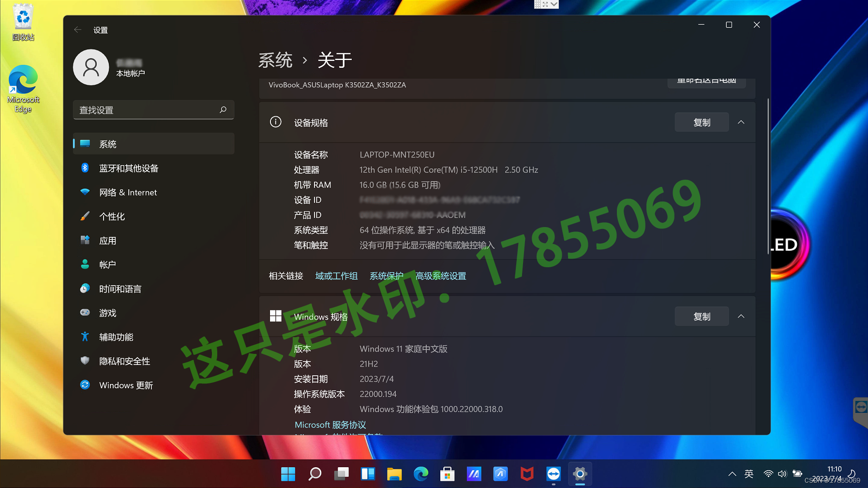Viewport: 868px width, 488px height.
Task: Open Widgets on the taskbar
Action: pyautogui.click(x=368, y=474)
